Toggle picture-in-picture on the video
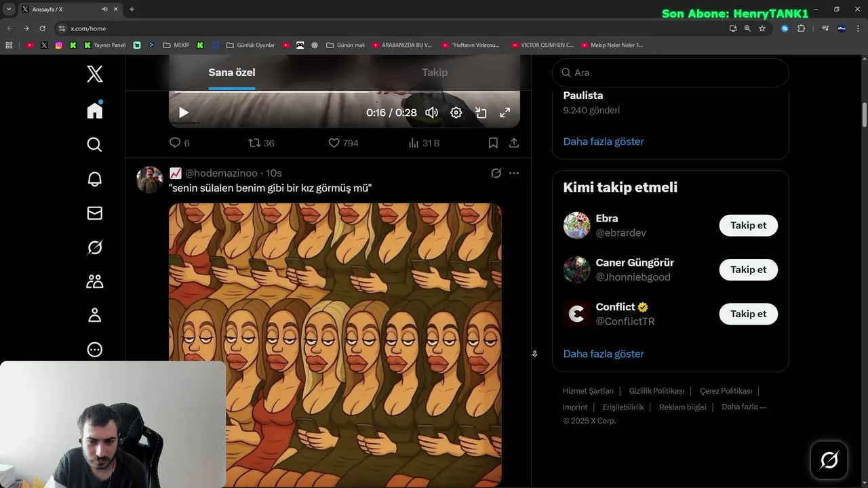This screenshot has width=868, height=488. pyautogui.click(x=481, y=113)
